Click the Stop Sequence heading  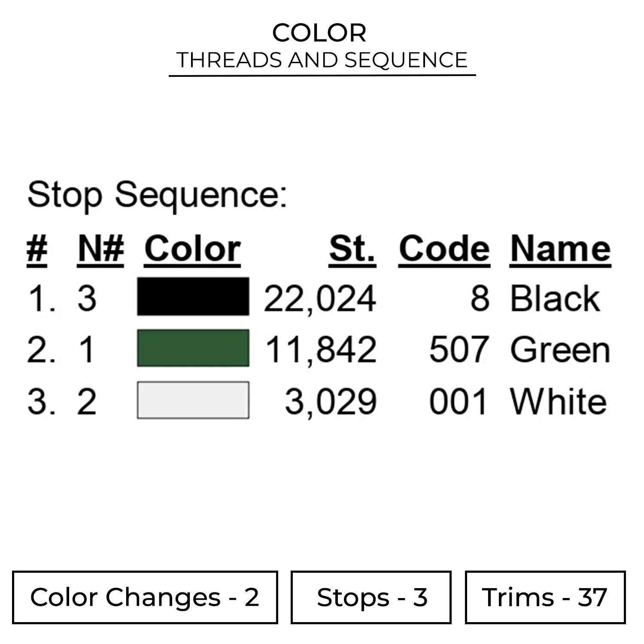click(x=157, y=195)
